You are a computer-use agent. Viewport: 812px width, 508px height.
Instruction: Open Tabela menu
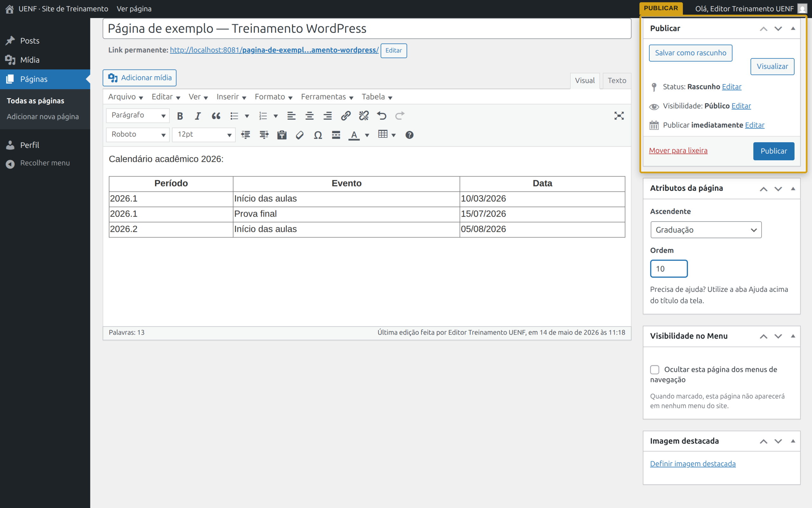[377, 97]
